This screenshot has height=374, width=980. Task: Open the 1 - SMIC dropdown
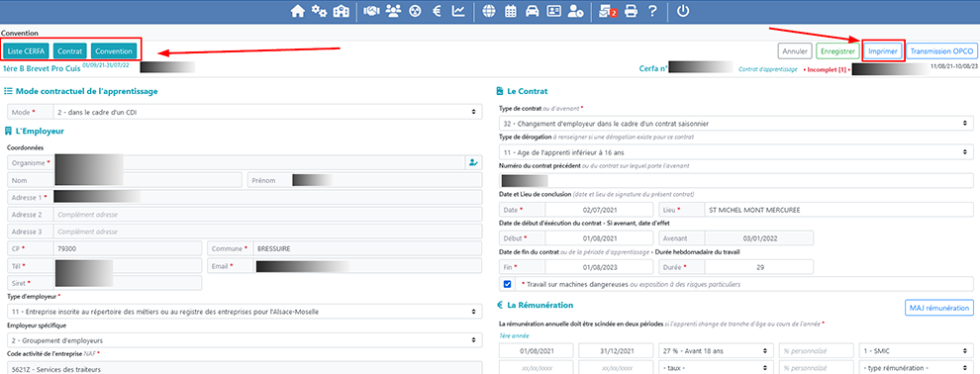916,350
